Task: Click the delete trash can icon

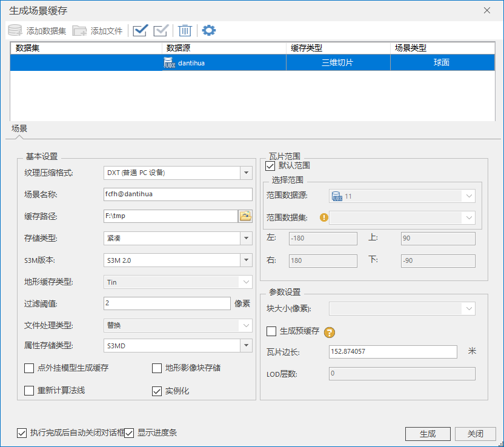Action: coord(185,30)
